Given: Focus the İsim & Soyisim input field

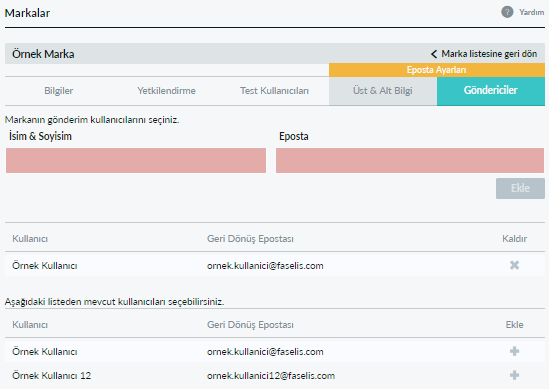Looking at the screenshot, I should click(x=136, y=160).
